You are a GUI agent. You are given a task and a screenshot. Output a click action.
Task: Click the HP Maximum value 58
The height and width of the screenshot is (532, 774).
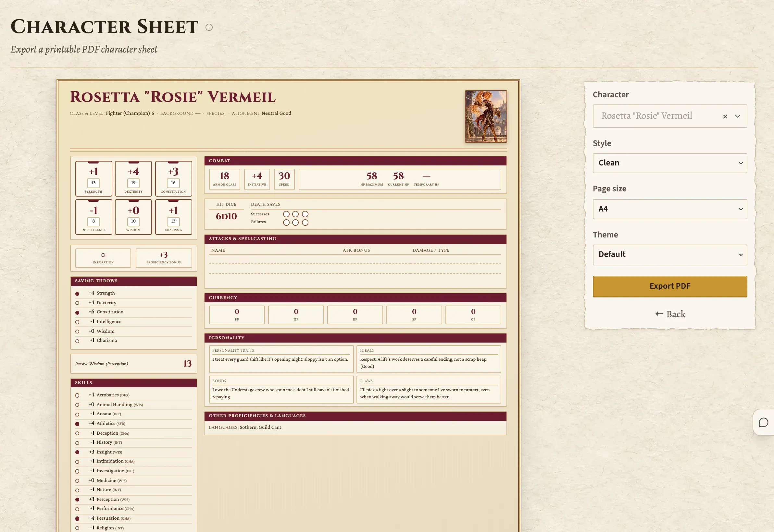point(372,176)
